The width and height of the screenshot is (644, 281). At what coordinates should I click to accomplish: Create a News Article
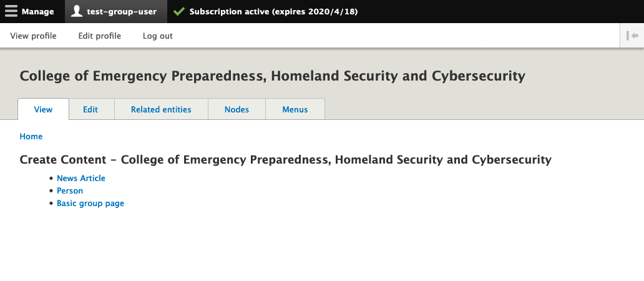click(81, 178)
